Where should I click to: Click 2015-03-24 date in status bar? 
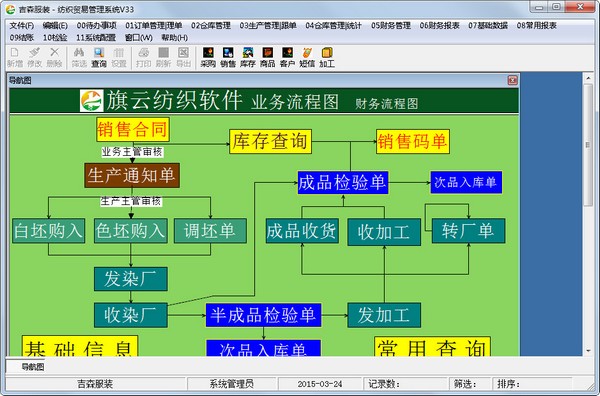tap(320, 384)
